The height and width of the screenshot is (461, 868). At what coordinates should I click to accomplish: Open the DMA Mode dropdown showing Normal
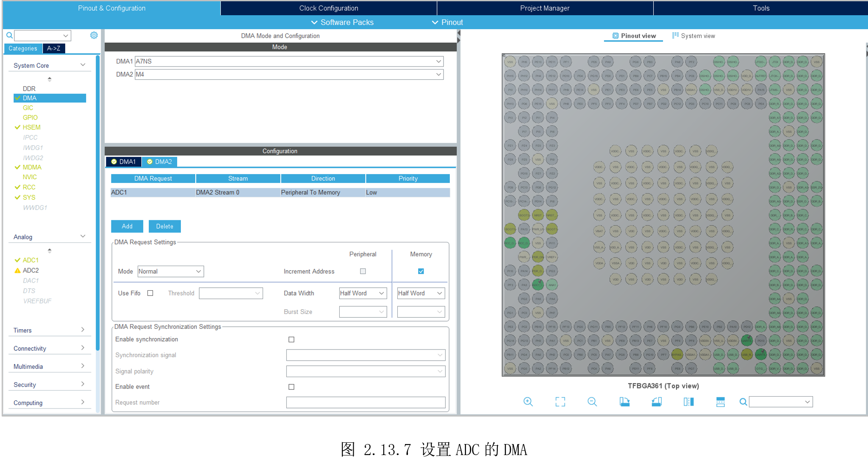[170, 271]
